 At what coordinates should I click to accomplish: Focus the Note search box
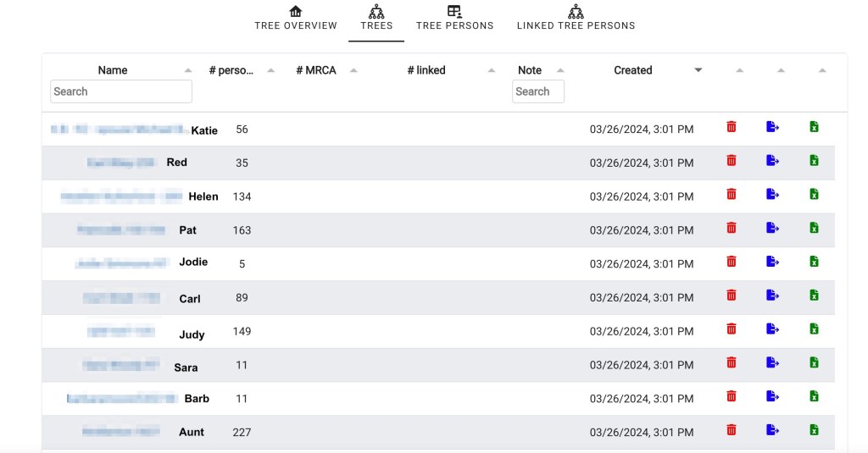(x=537, y=91)
